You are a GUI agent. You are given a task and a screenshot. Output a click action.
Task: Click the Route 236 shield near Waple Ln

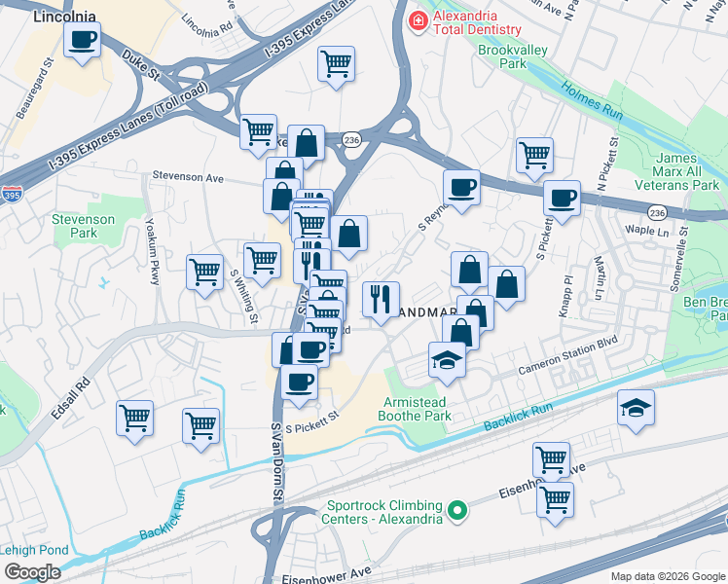pos(657,213)
